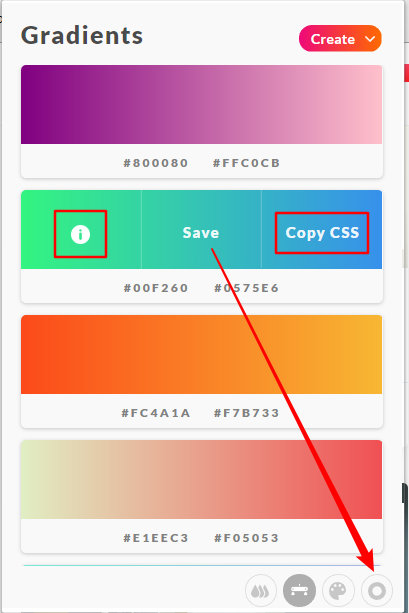Select the pale green to red gradient swatch
409x613 pixels.
(x=201, y=480)
